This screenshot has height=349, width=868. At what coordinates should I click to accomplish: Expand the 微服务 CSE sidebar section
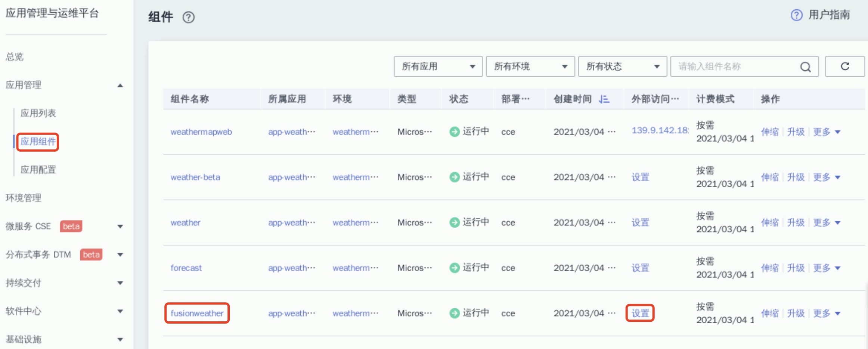120,226
